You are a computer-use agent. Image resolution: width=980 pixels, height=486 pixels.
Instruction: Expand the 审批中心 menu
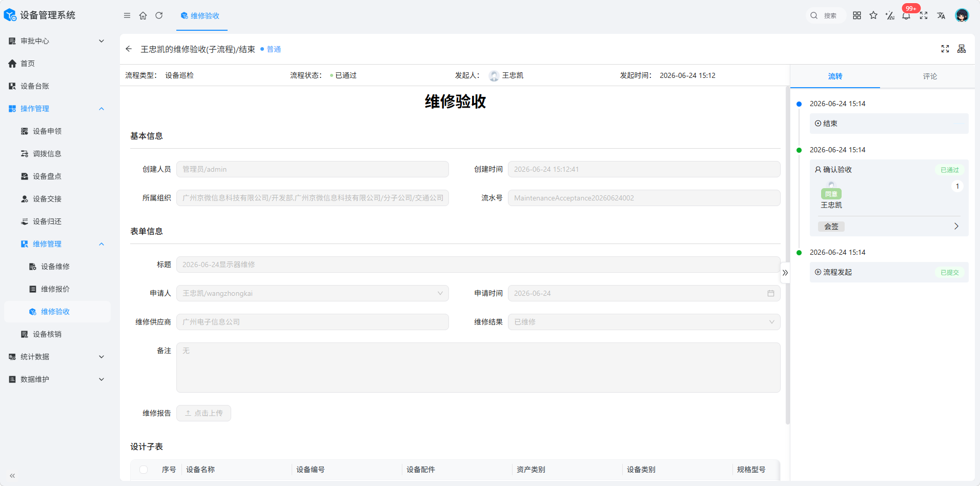pyautogui.click(x=56, y=41)
